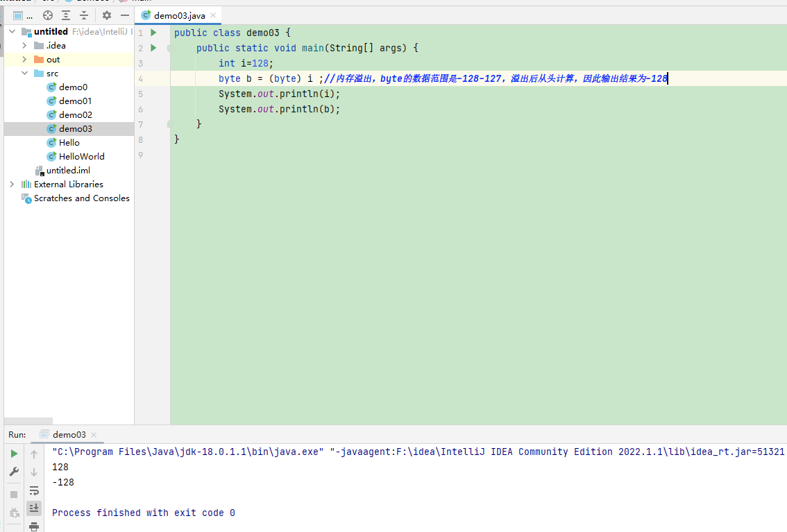Click 'Process finished with exit code 0' text
Image resolution: width=787 pixels, height=532 pixels.
coord(144,513)
